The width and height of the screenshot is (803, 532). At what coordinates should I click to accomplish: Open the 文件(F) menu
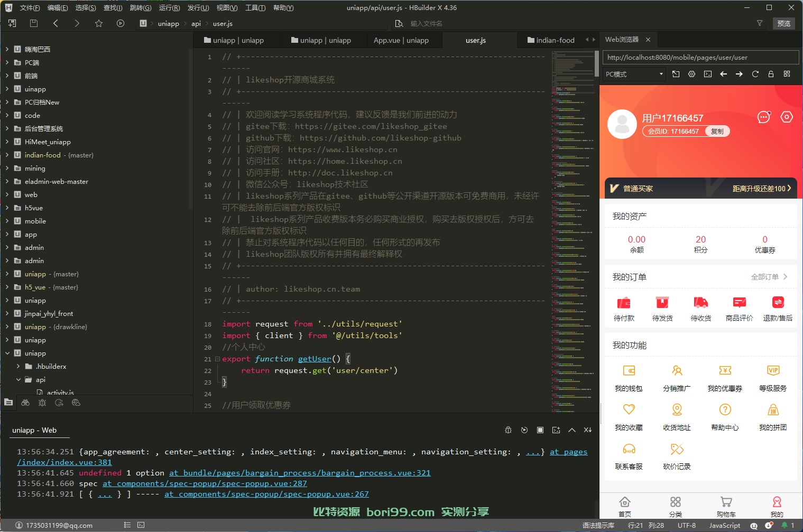pyautogui.click(x=30, y=8)
